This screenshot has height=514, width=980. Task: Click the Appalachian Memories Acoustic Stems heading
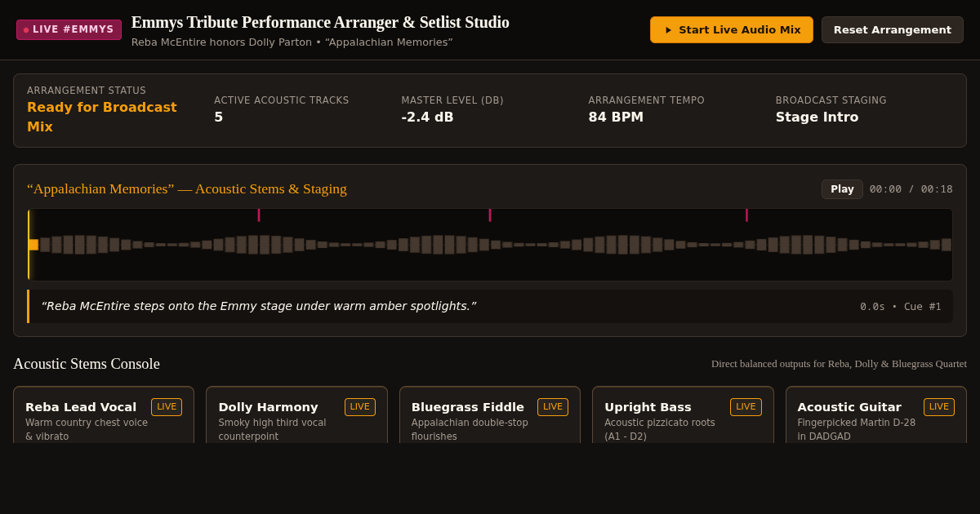(187, 189)
